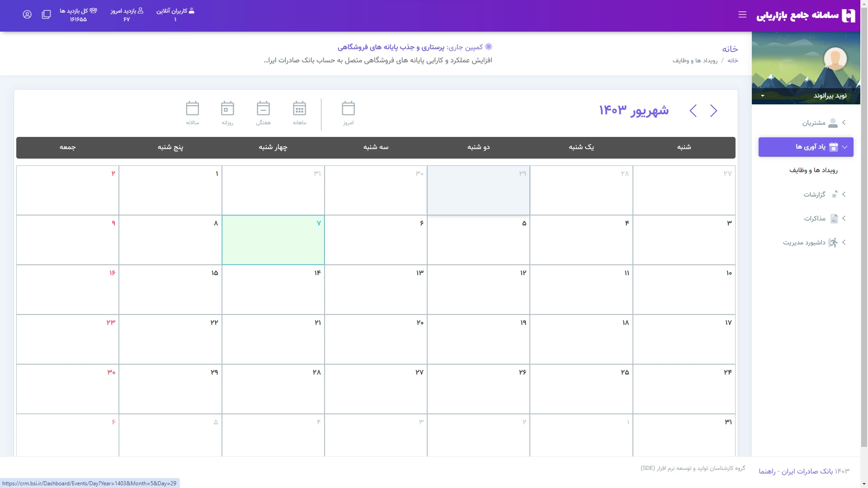Click the گزارشات reports icon

click(834, 194)
